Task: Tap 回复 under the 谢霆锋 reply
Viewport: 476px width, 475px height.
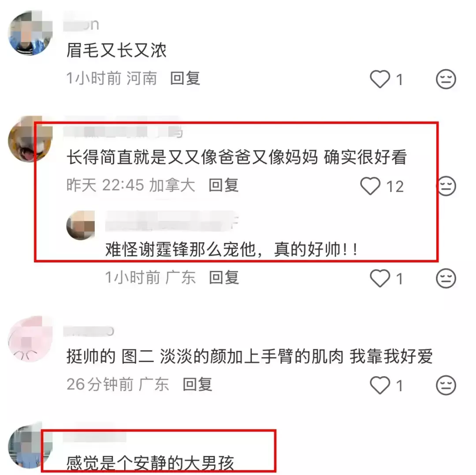Action: pyautogui.click(x=224, y=277)
